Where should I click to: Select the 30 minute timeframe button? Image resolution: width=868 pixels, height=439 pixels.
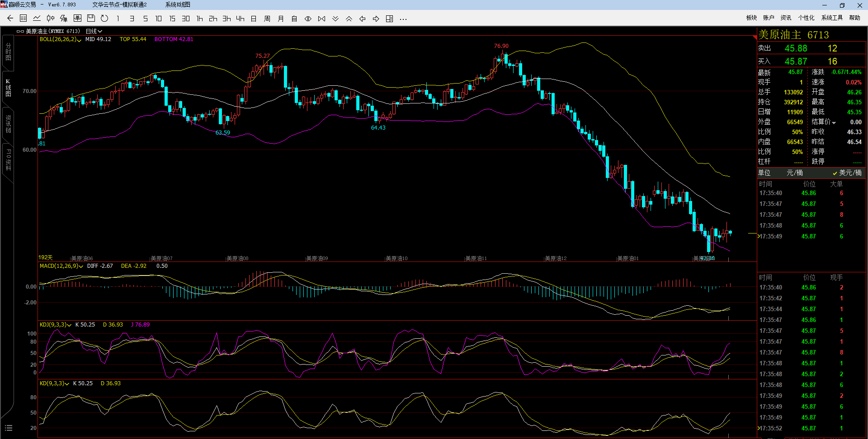(x=186, y=19)
